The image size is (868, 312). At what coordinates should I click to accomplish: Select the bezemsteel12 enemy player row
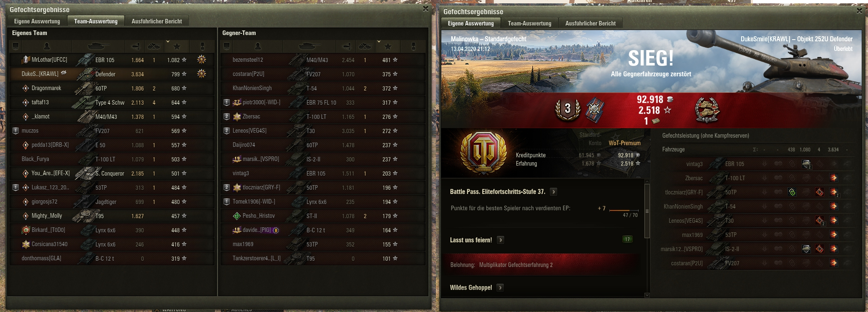323,60
